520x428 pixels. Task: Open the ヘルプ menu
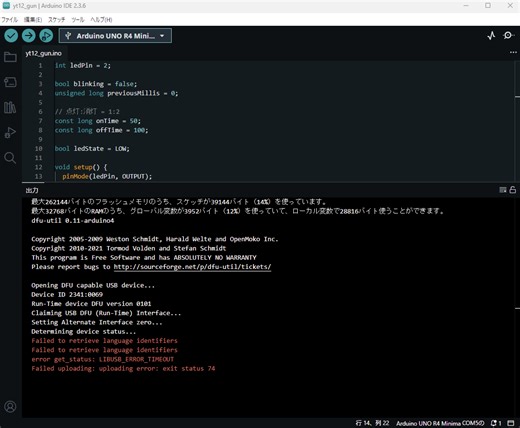coord(101,20)
